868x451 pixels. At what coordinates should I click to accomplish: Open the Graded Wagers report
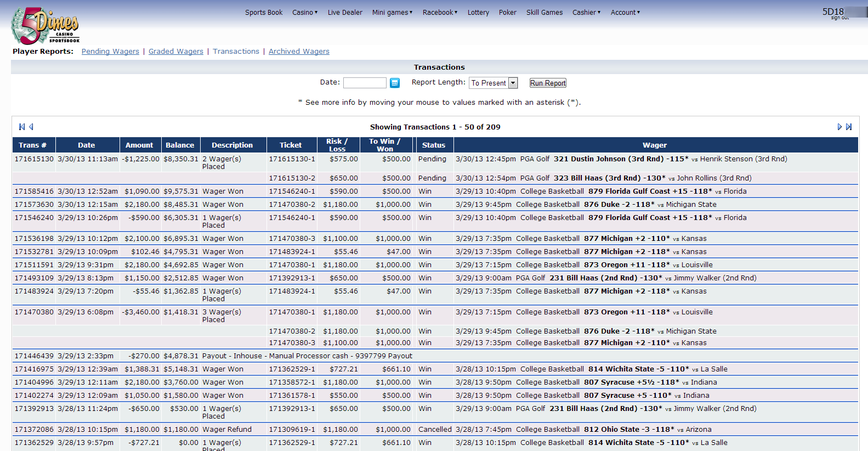pos(176,52)
